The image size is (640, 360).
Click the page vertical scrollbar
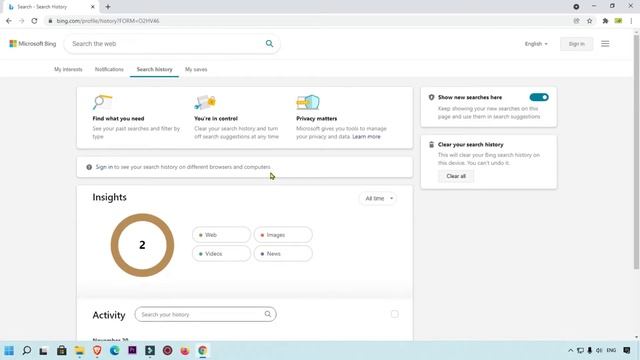pyautogui.click(x=636, y=152)
